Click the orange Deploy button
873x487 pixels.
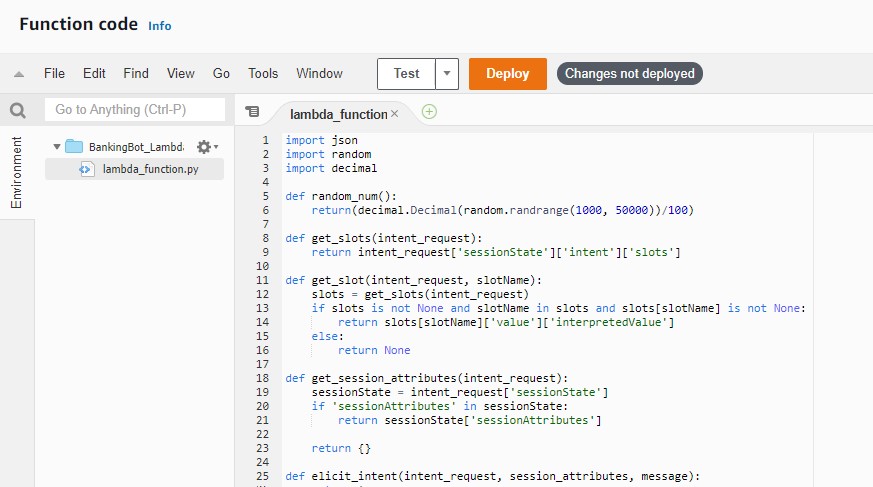[508, 73]
